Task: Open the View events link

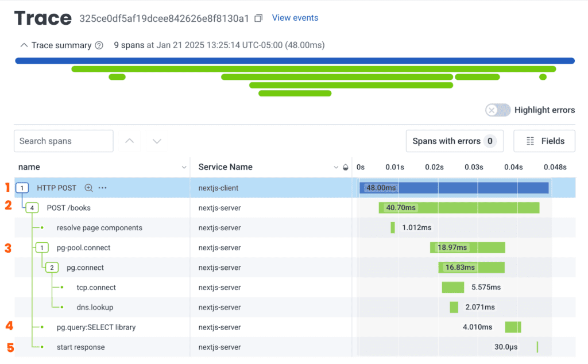Action: click(295, 18)
